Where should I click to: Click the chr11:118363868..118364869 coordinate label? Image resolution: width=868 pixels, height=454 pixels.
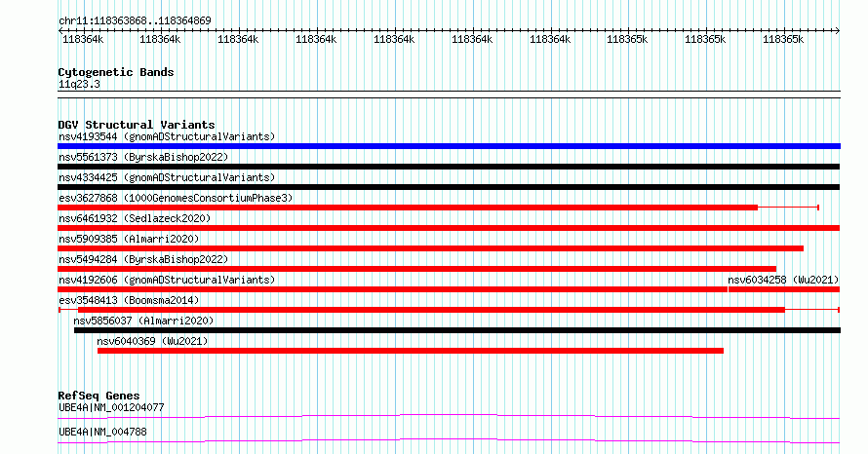click(x=135, y=20)
